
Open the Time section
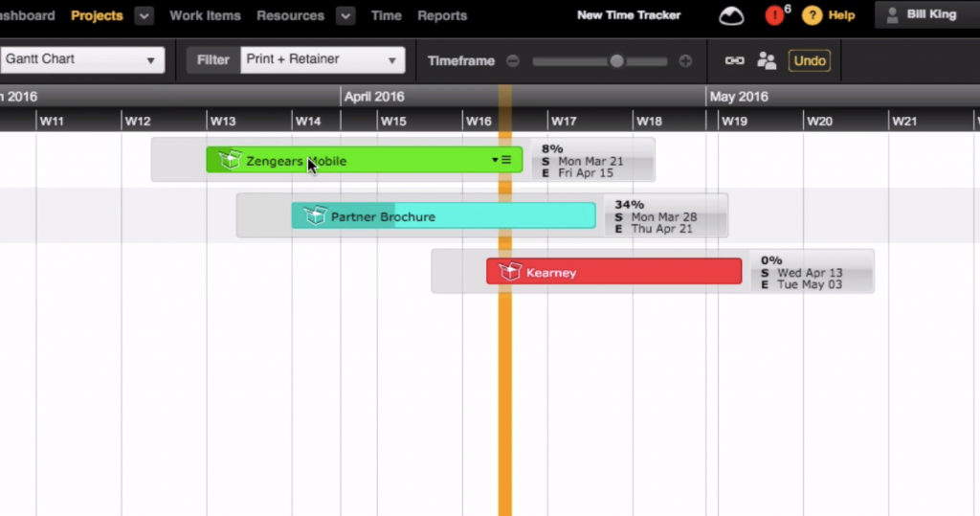(x=387, y=15)
